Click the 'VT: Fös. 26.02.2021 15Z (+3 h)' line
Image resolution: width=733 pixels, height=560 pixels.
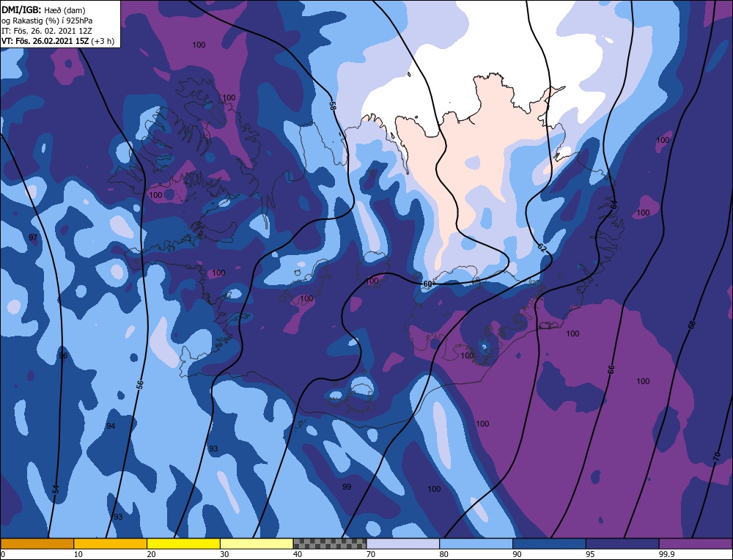[x=58, y=41]
